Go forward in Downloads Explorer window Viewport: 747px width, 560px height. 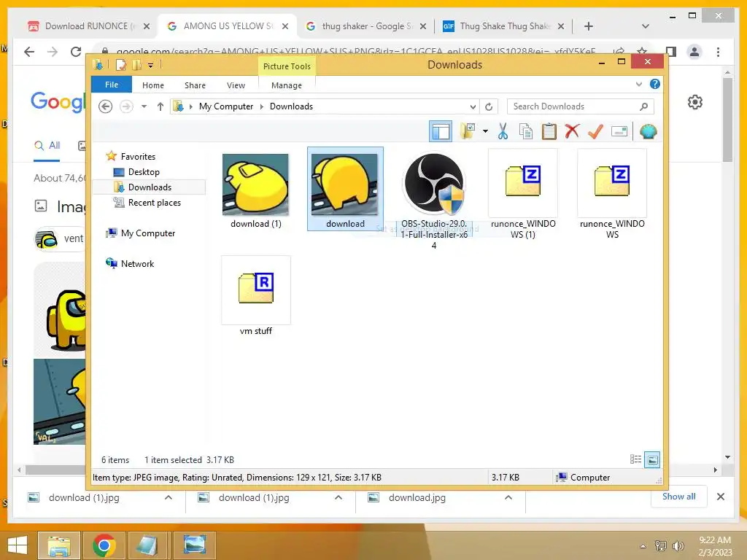pos(126,106)
